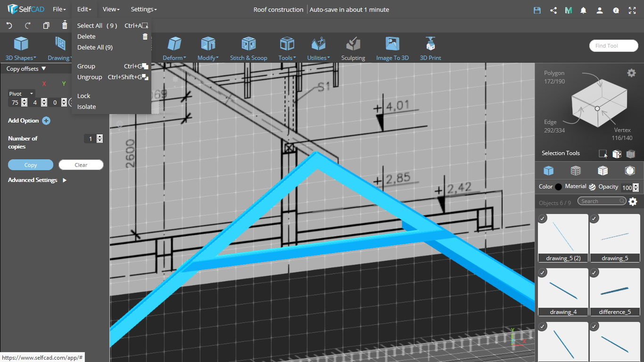Viewport: 644px width, 362px height.
Task: Open the user account icon
Action: coord(600,10)
